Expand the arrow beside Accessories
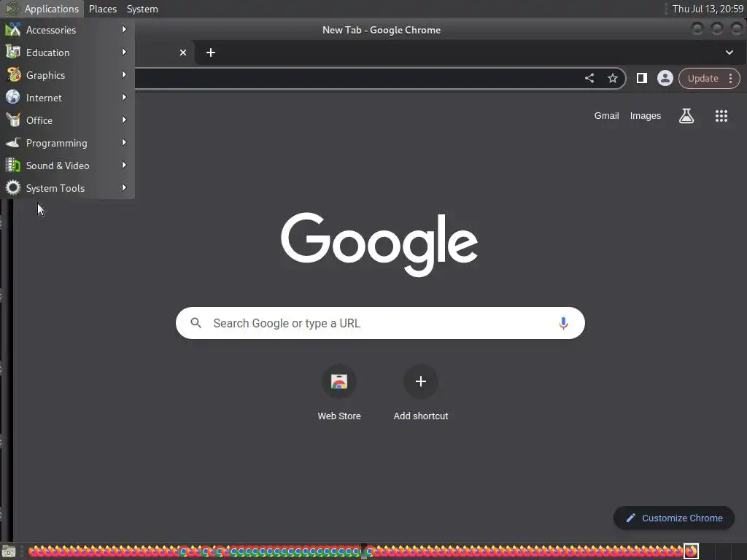Screen dimensions: 747x560 click(124, 29)
